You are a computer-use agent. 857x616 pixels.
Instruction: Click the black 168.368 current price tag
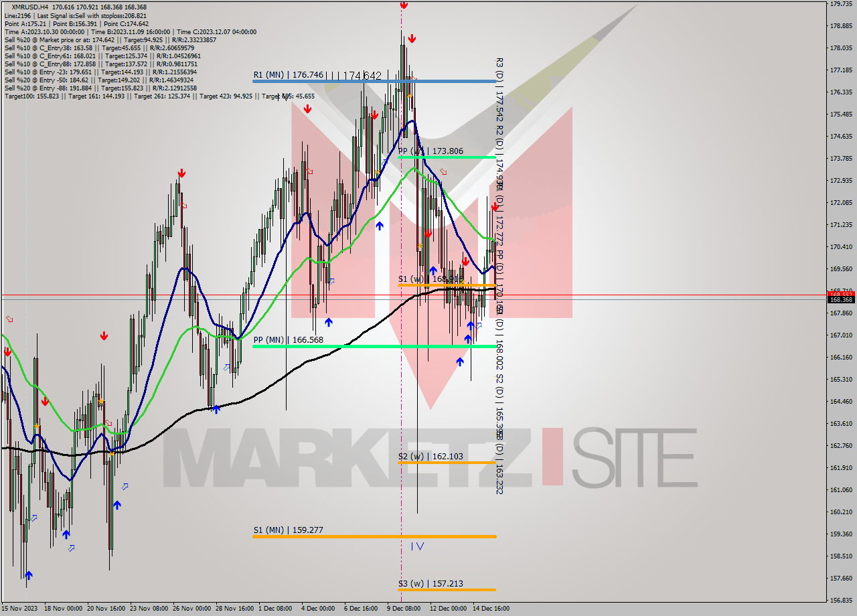point(841,300)
